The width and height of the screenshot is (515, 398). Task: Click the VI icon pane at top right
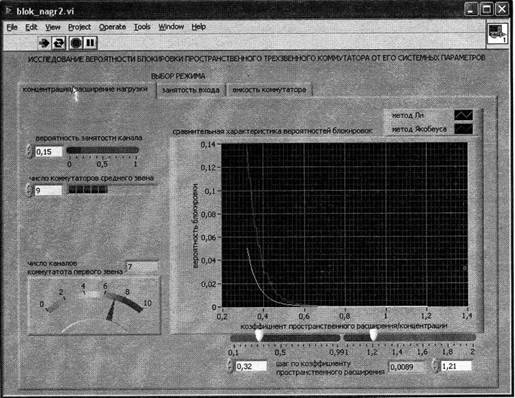tap(498, 33)
